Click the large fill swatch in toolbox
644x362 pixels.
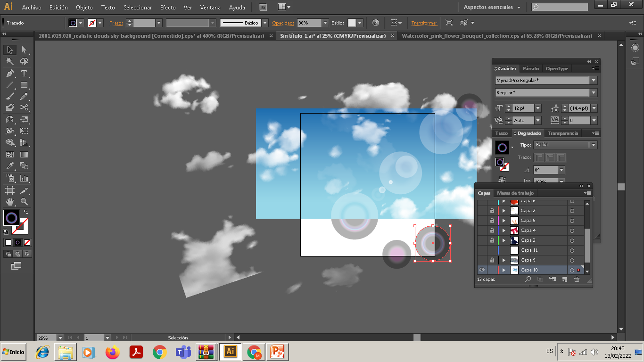pyautogui.click(x=11, y=218)
